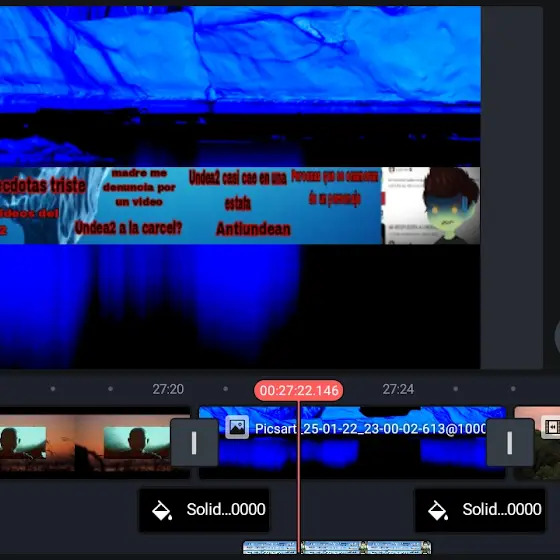Jump to the 27:24 ruler mark
This screenshot has width=560, height=560.
click(398, 389)
